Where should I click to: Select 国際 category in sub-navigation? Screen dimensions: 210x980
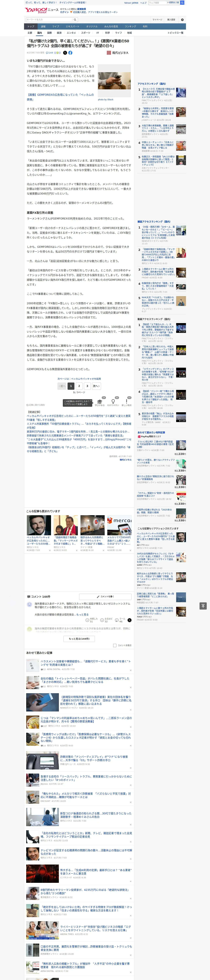pyautogui.click(x=49, y=33)
